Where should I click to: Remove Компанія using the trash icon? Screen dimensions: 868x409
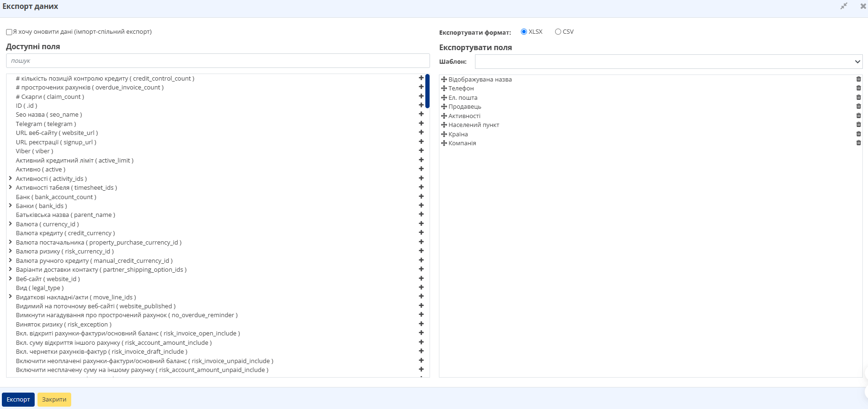(x=859, y=143)
